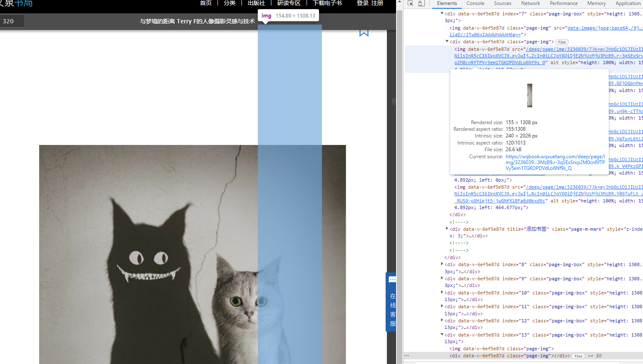Click the 出版社 navigation link
This screenshot has width=643, height=364.
[x=256, y=3]
